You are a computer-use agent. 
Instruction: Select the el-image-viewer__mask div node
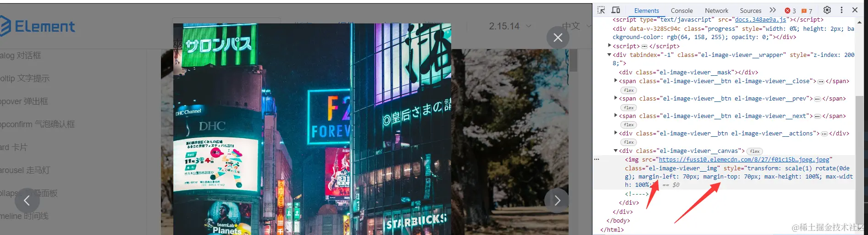coord(688,72)
